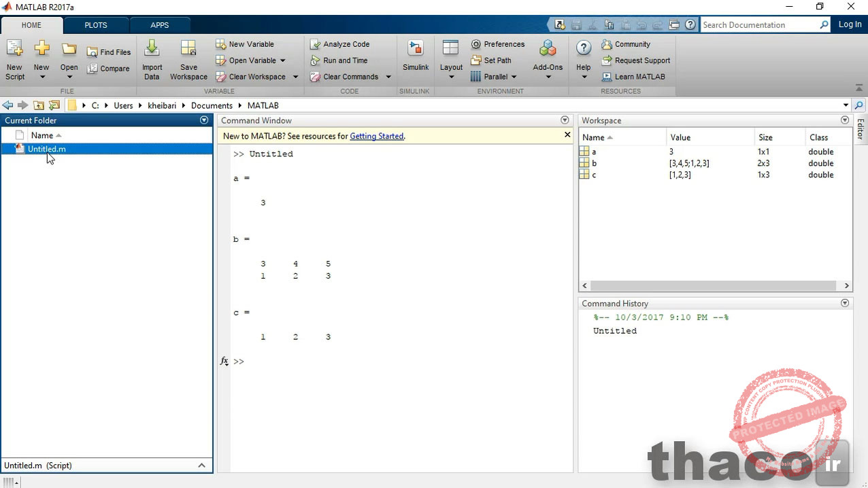
Task: Expand the Parallel dropdown menu
Action: (x=514, y=77)
